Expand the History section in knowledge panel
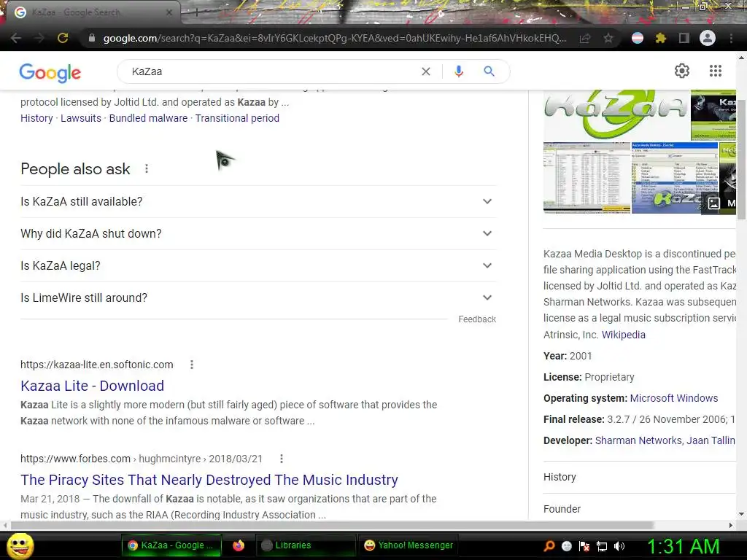747x560 pixels. 640,477
